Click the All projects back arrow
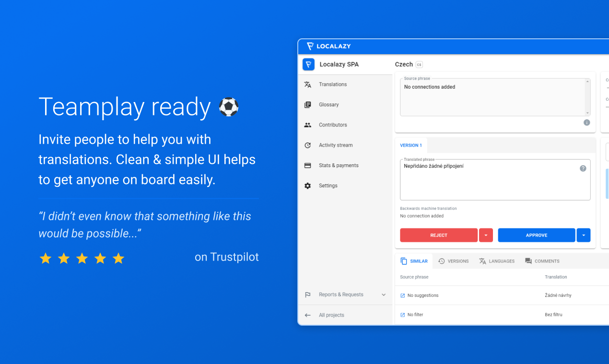 pyautogui.click(x=308, y=315)
